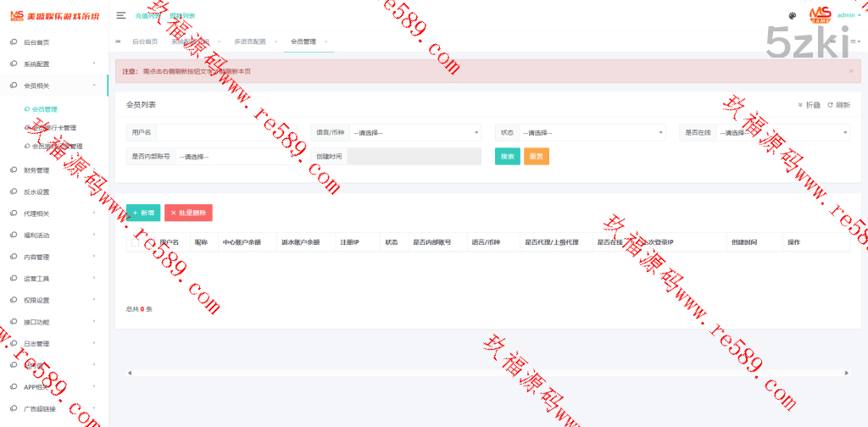Click the 用户名 input field
The image size is (868, 427).
pos(226,133)
